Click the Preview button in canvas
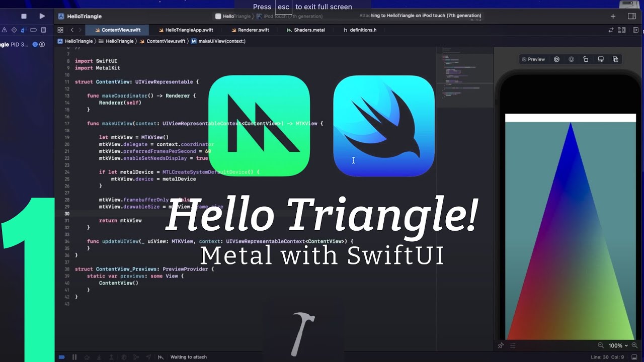Screen dimensions: 644x362 533,59
